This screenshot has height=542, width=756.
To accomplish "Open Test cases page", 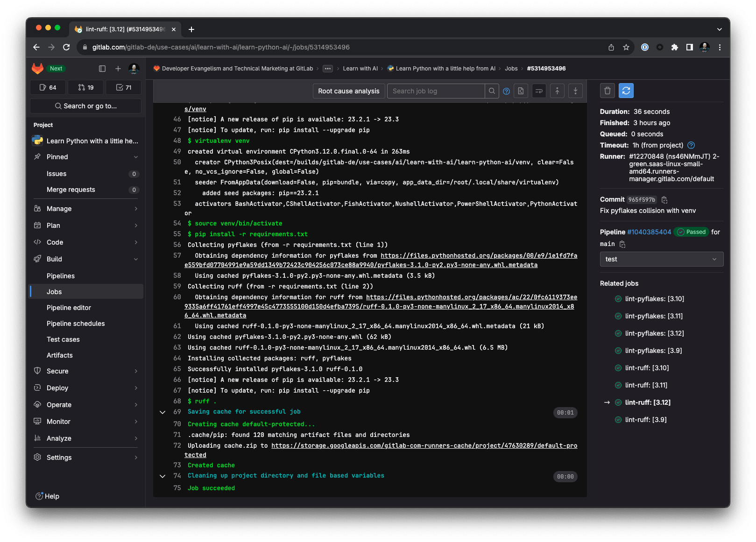I will [x=86, y=339].
